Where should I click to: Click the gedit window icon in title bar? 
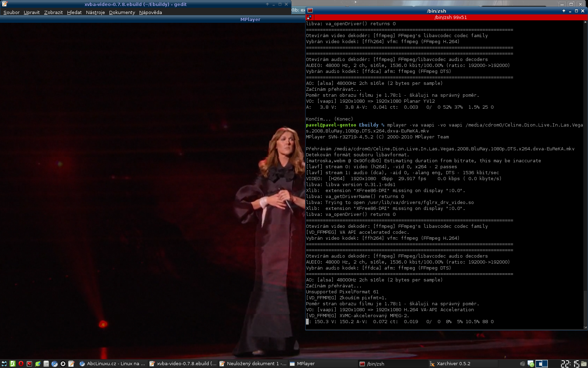click(5, 4)
